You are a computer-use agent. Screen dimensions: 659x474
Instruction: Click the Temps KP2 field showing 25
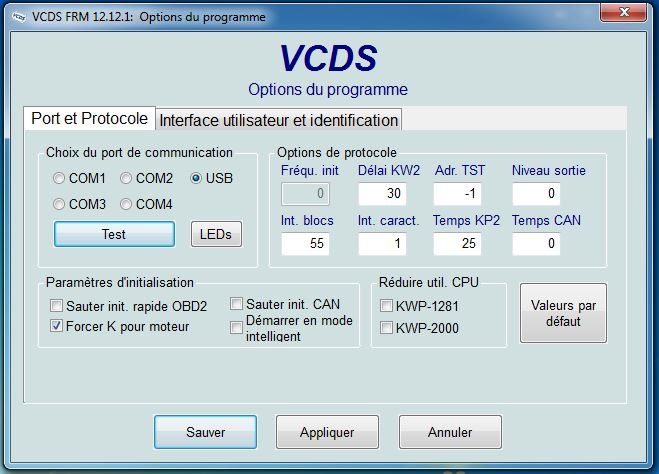[457, 244]
